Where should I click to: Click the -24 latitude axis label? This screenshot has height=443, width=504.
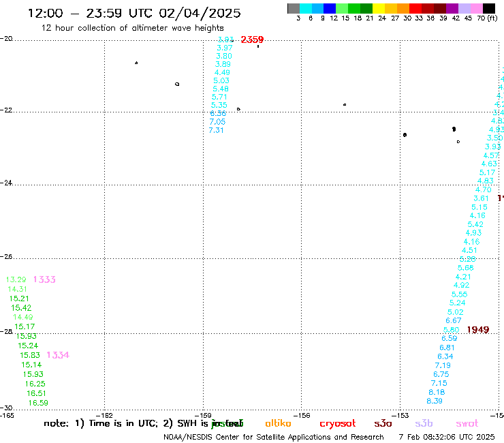click(x=6, y=183)
